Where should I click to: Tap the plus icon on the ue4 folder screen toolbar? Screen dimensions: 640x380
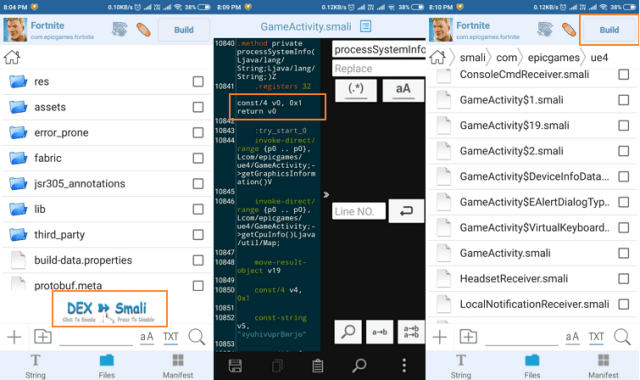click(x=440, y=337)
